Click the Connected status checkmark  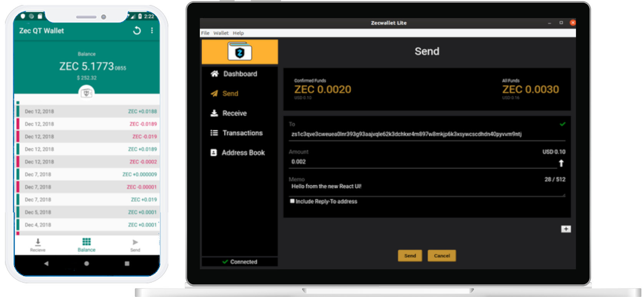[225, 262]
